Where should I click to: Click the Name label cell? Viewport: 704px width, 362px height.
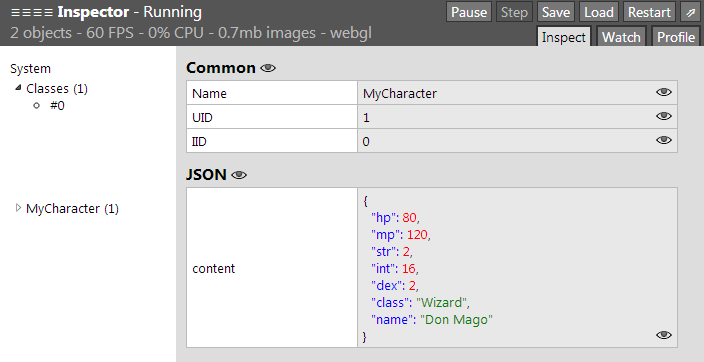272,93
